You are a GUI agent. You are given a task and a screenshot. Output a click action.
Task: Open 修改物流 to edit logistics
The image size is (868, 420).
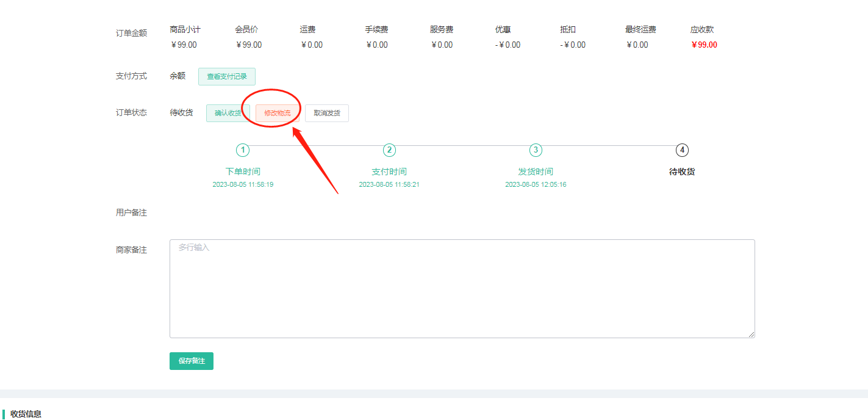coord(277,113)
